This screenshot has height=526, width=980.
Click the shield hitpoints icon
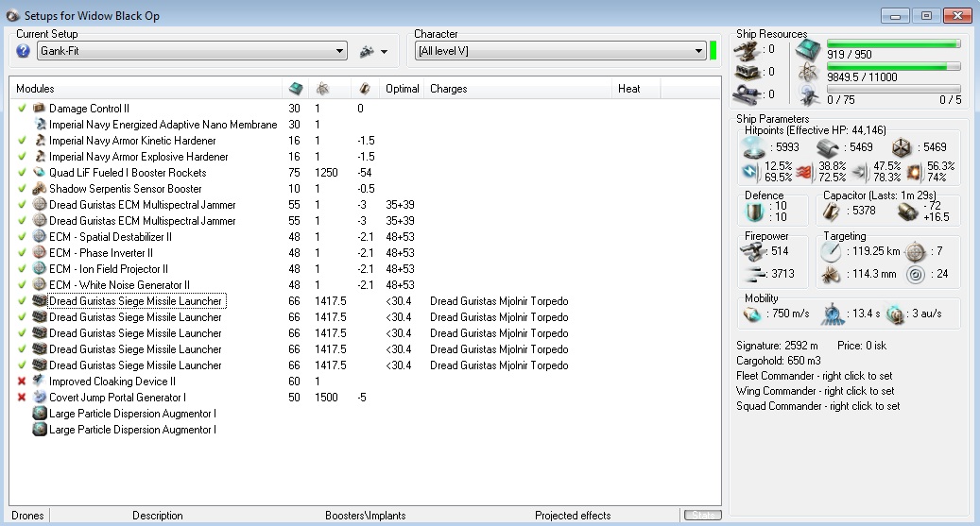click(x=753, y=147)
